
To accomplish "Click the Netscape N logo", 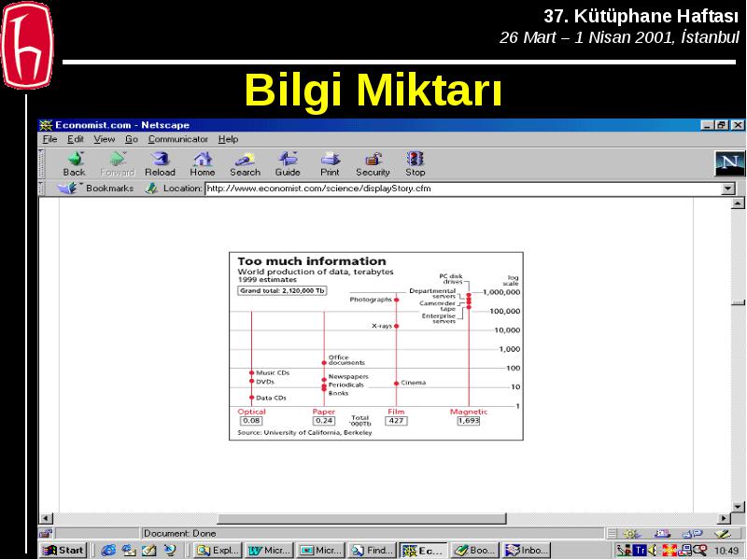I will click(x=729, y=163).
